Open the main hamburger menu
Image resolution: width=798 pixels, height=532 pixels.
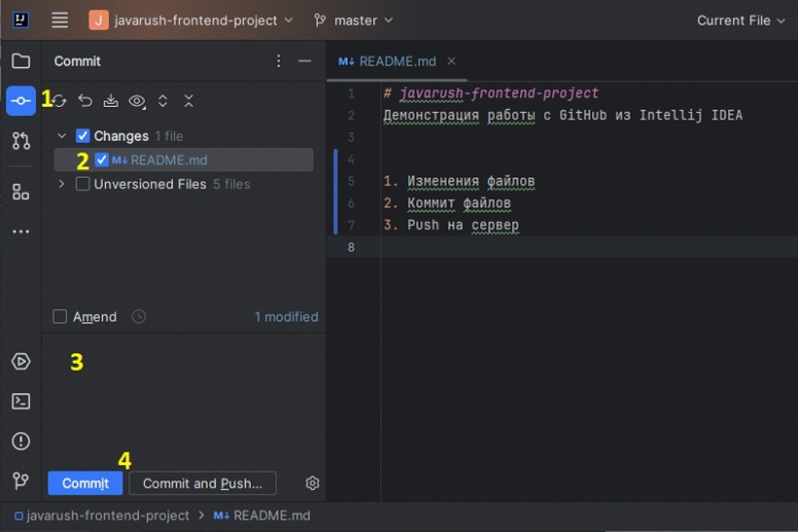pyautogui.click(x=59, y=20)
